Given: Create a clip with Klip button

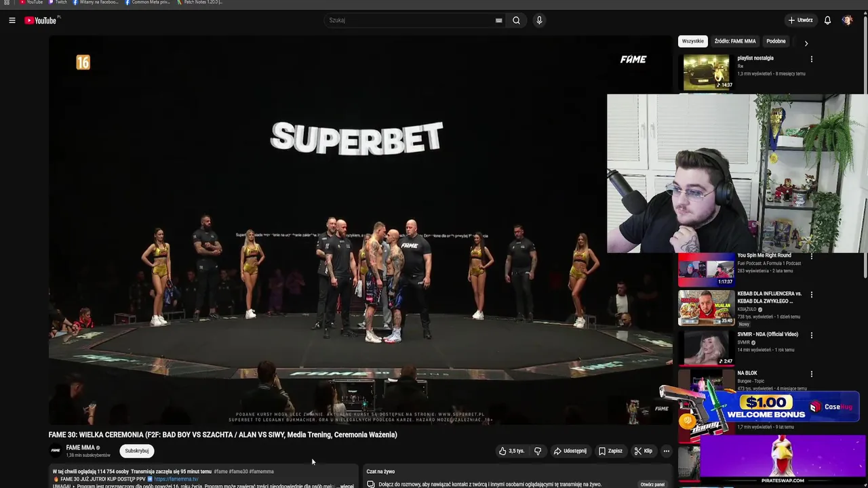Looking at the screenshot, I should point(643,451).
